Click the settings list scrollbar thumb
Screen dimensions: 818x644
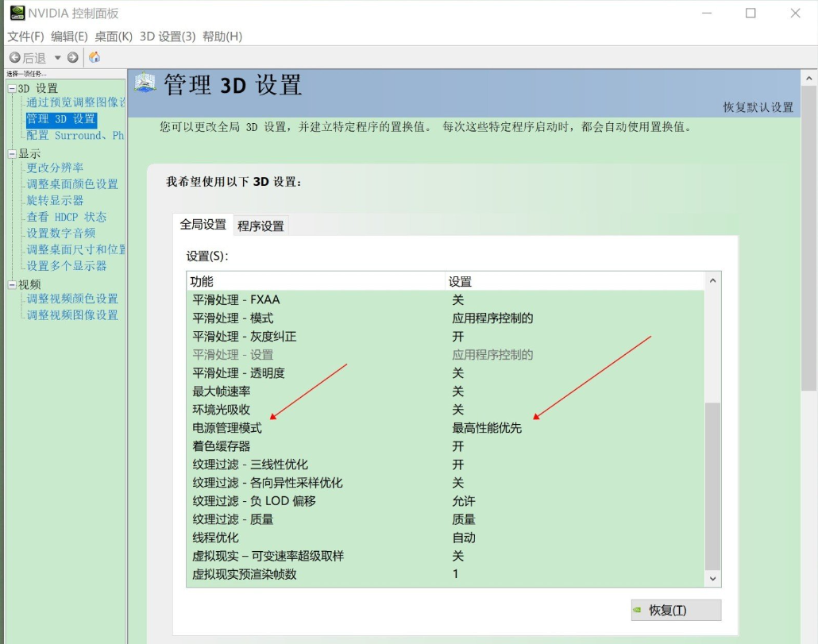712,486
